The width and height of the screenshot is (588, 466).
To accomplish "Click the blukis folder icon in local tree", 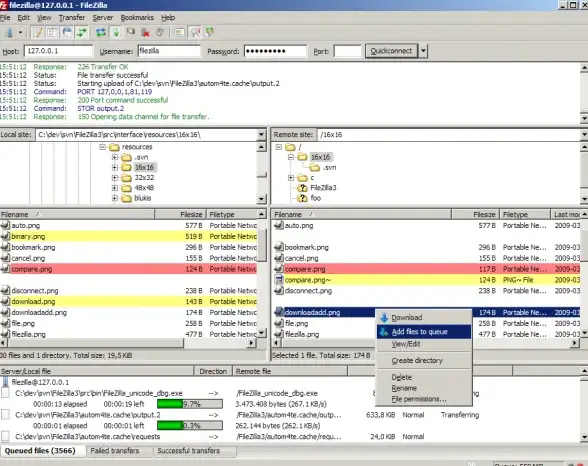I will point(126,198).
